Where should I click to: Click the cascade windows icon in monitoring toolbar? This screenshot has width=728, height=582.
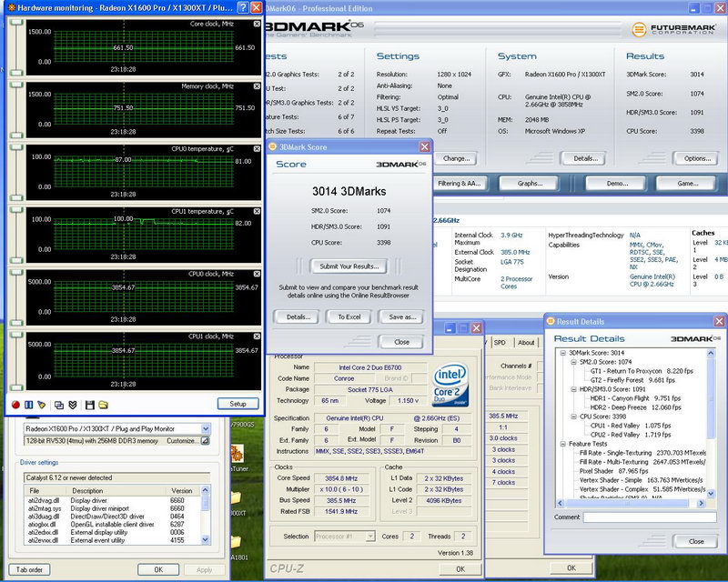coord(58,404)
